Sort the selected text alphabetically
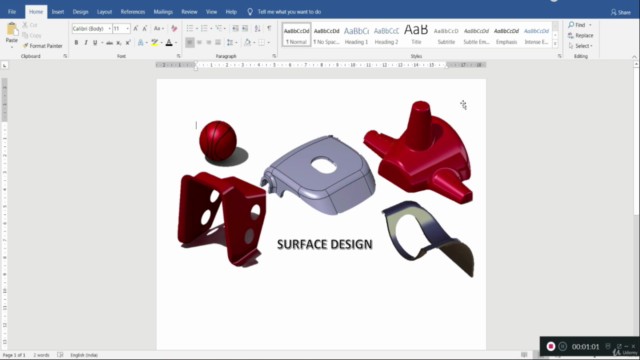This screenshot has width=640, height=360. pos(258,29)
